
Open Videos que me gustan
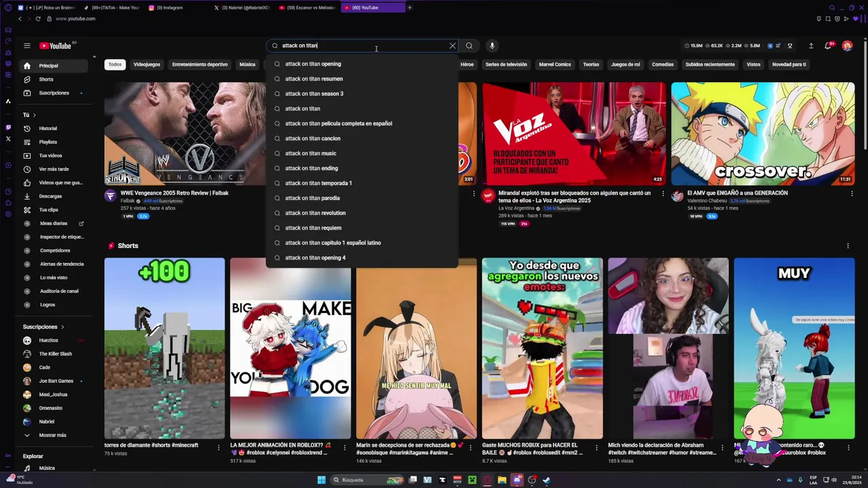pos(54,182)
